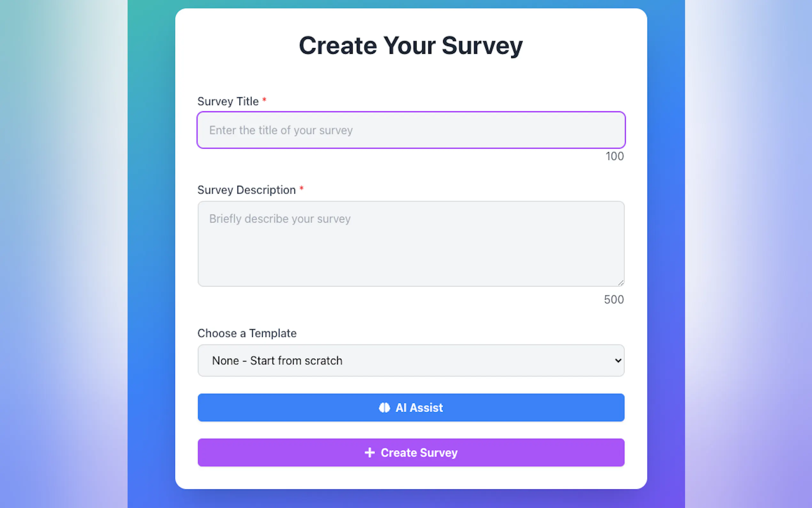
Task: Click the "Survey Description" field label
Action: (246, 190)
